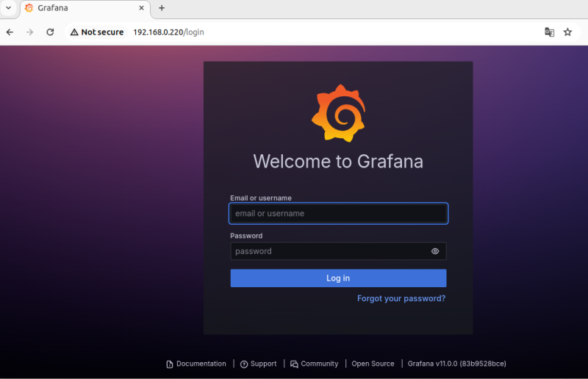
Task: Click the Grafana swirl logo
Action: (338, 112)
